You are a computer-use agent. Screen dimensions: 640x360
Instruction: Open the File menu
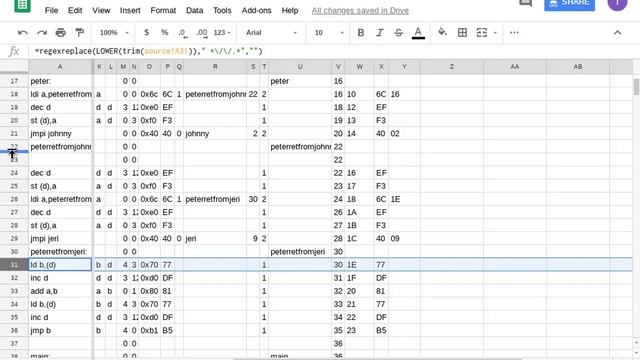[51, 11]
